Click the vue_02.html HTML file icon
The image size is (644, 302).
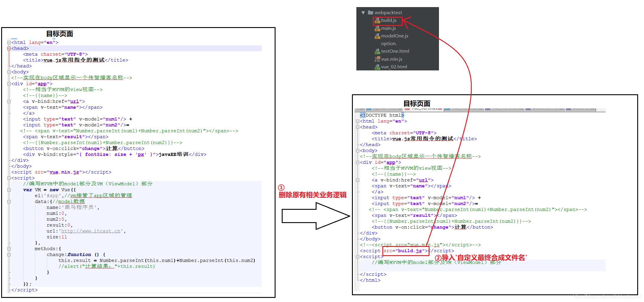pos(377,67)
